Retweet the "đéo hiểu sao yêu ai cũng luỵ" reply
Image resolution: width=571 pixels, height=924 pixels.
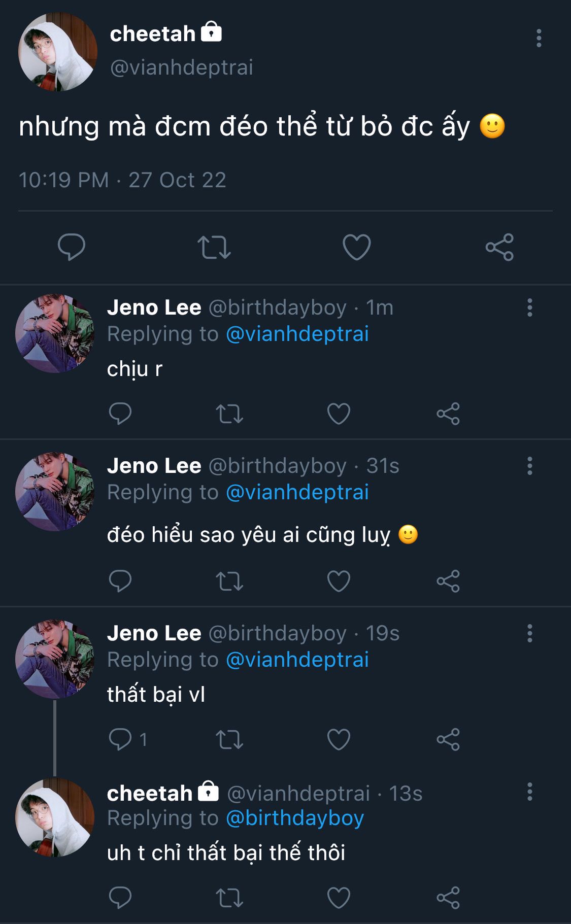tap(229, 581)
